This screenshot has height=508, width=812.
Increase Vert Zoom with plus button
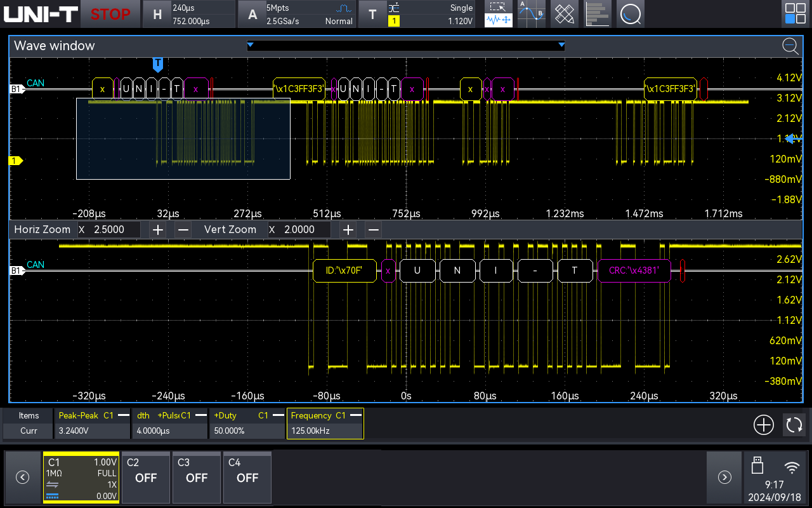point(348,229)
